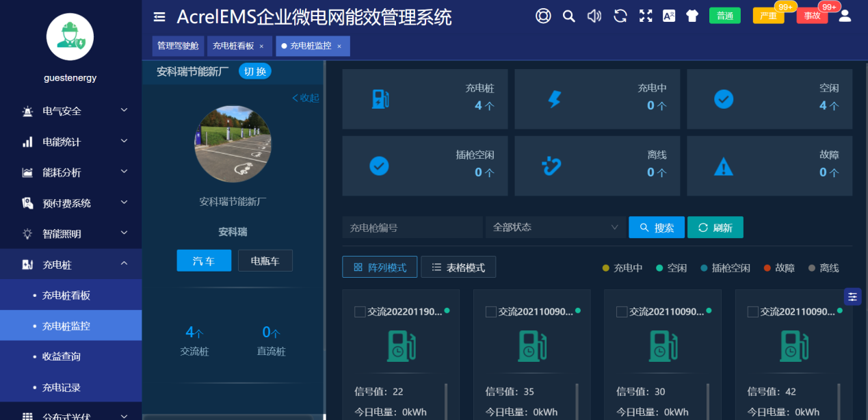The width and height of the screenshot is (868, 420).
Task: Mute alarm sound via speaker icon
Action: pyautogui.click(x=594, y=16)
